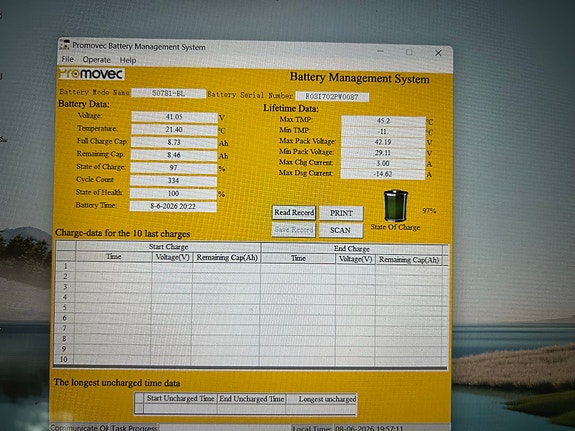Click the SCAN button
Screen dimensions: 575x431
pos(341,230)
